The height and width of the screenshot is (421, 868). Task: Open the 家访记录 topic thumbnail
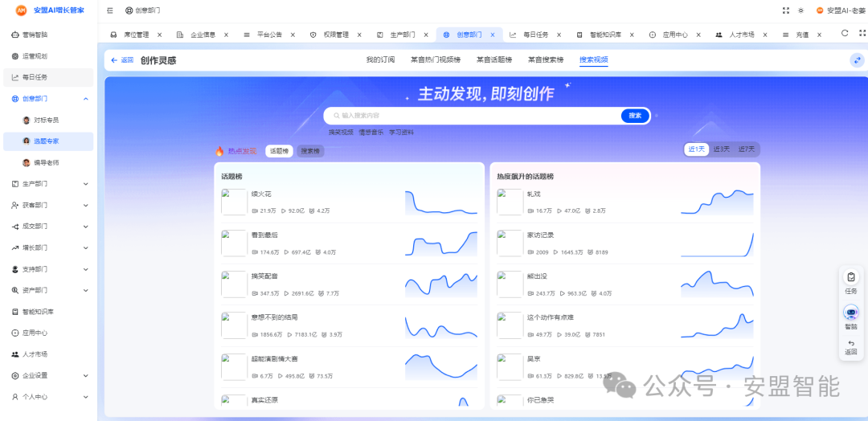coord(510,243)
